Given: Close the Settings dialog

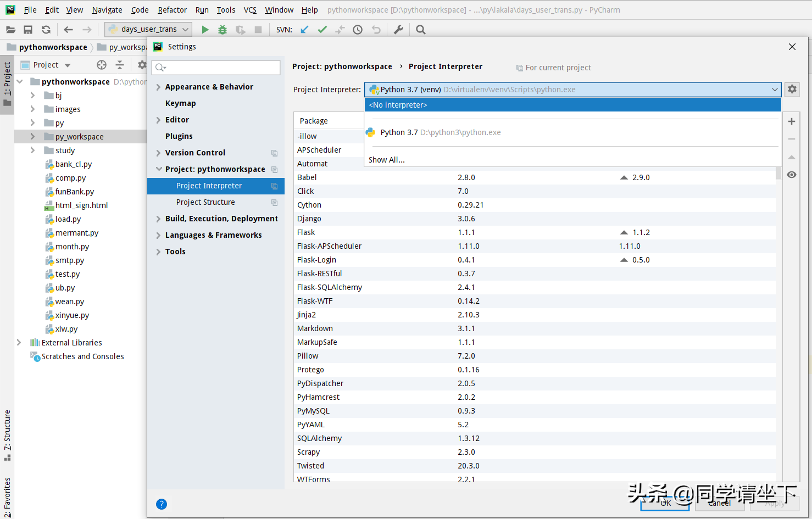Looking at the screenshot, I should pos(792,47).
